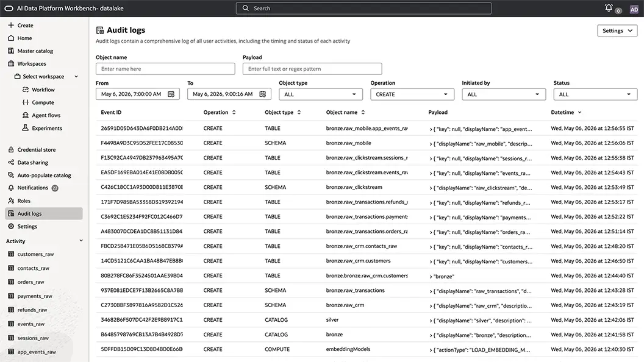Click the Data sharing icon
The image size is (644, 362).
11,162
